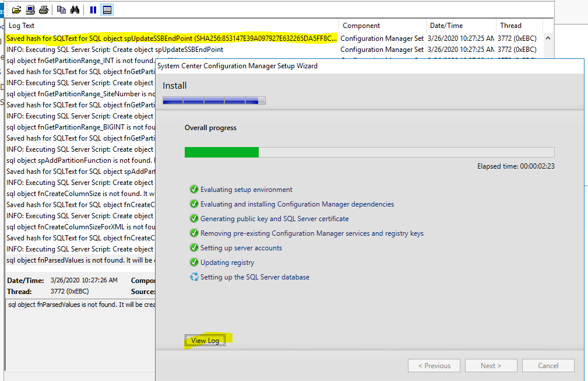
Task: Click the Date/Time column header
Action: 461,26
